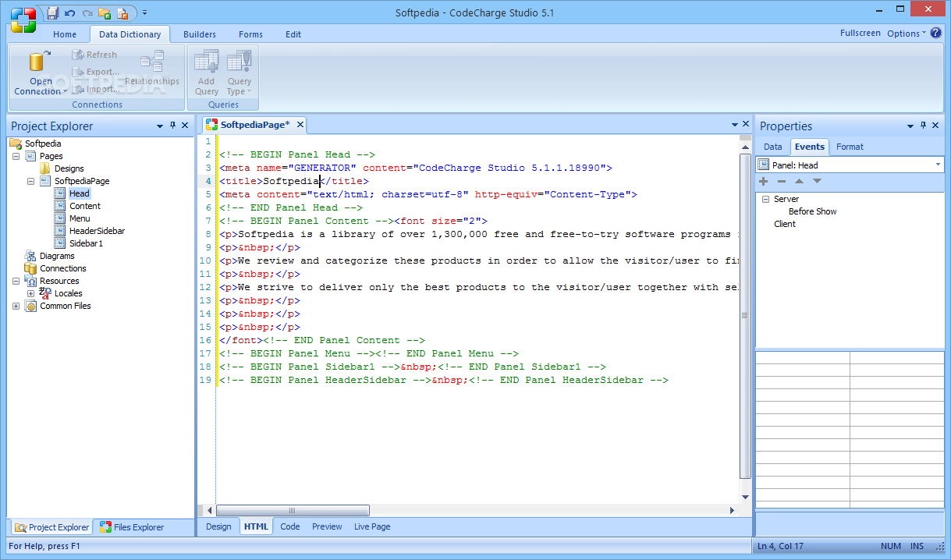Open the Options dropdown menu
951x560 pixels.
click(x=907, y=33)
